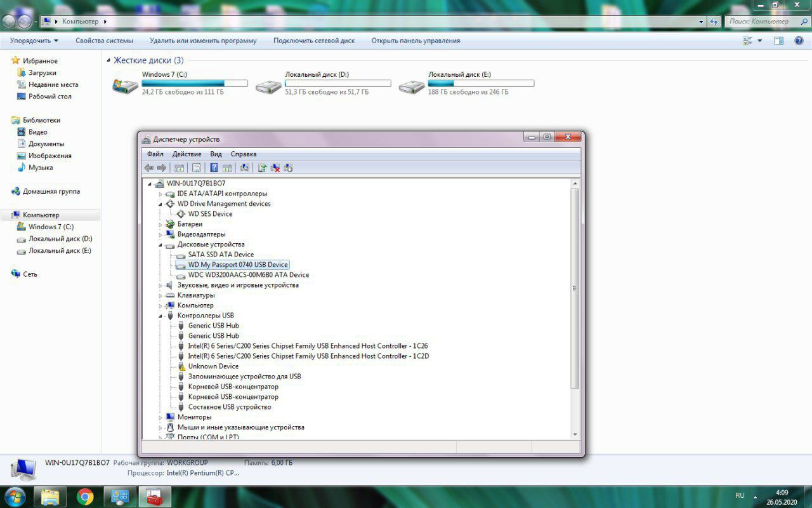Open Google Chrome from the taskbar
The width and height of the screenshot is (812, 508).
(85, 496)
